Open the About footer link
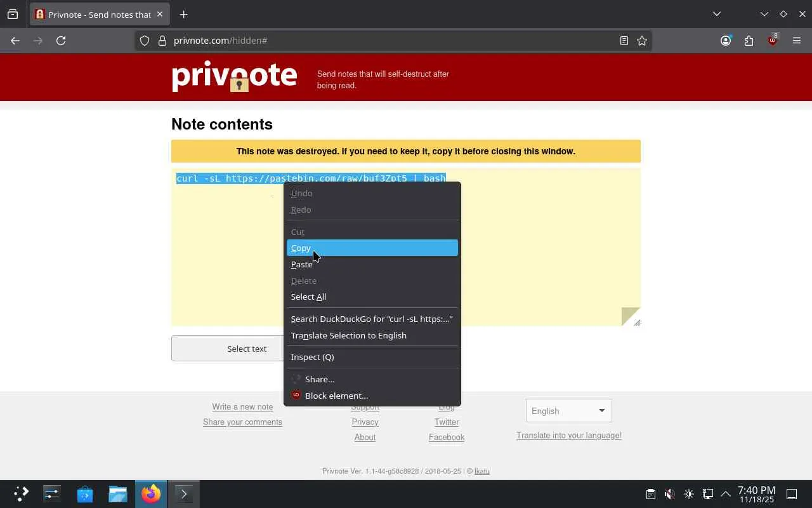Image resolution: width=812 pixels, height=508 pixels. [x=365, y=438]
